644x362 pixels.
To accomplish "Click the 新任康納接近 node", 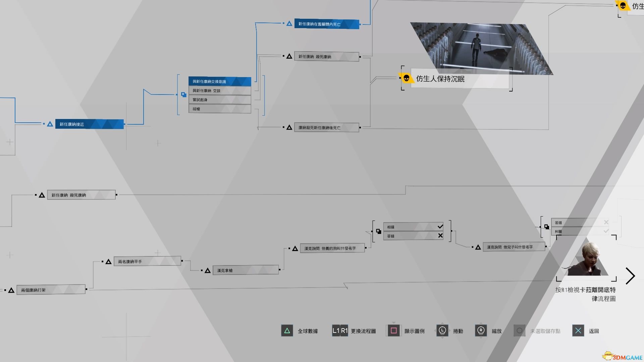I will 90,124.
